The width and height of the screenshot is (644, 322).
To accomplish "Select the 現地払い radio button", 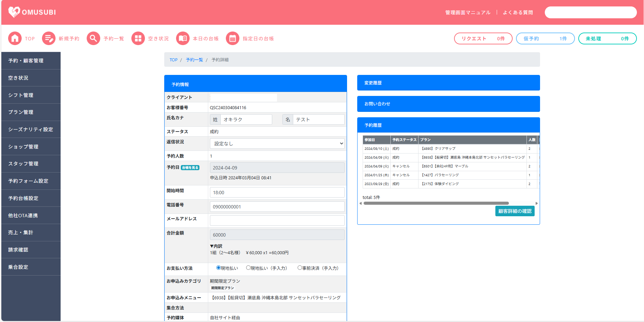I will (218, 268).
